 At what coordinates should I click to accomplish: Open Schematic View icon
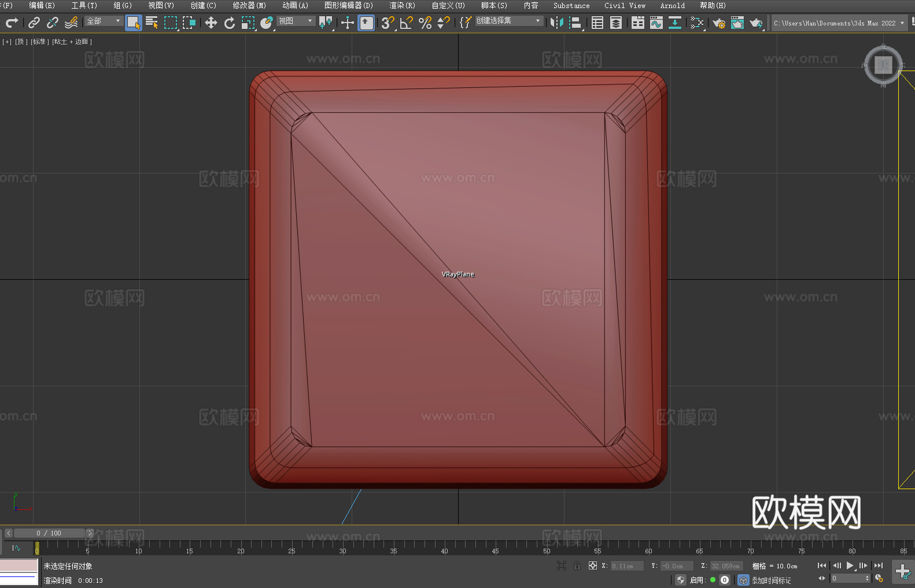[x=675, y=23]
